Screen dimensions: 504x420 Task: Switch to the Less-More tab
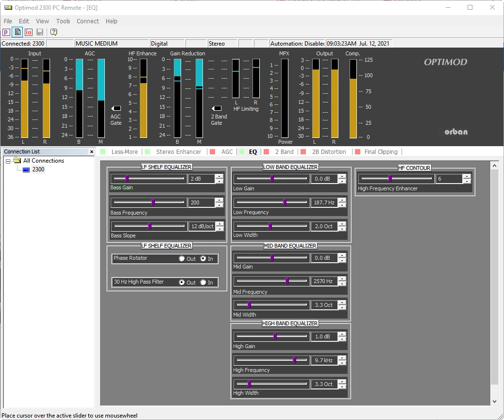coord(124,151)
